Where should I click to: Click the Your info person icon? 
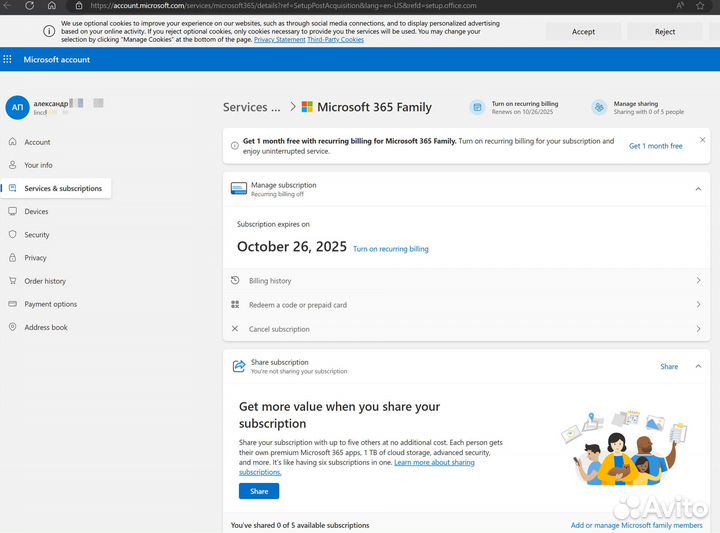pyautogui.click(x=12, y=164)
